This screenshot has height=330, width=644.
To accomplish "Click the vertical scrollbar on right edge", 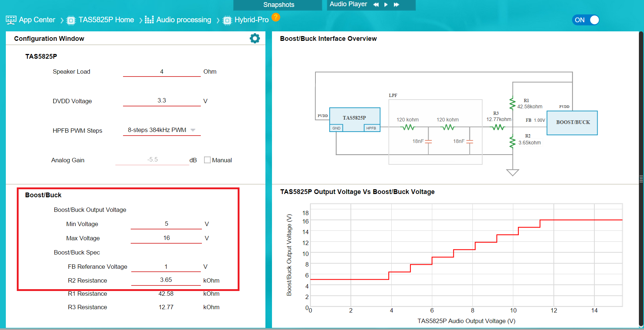I will [x=641, y=179].
